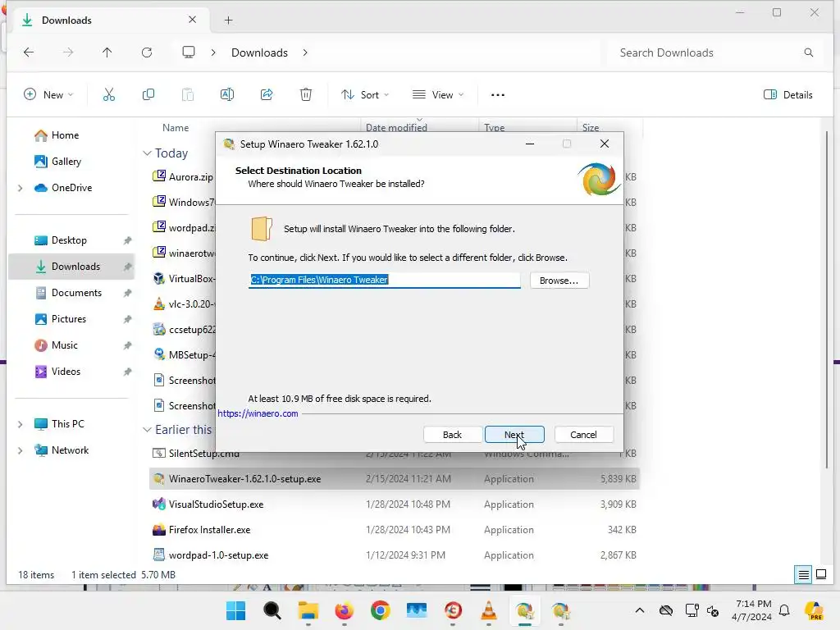Launch Google Chrome from taskbar
This screenshot has width=840, height=630.
click(381, 610)
